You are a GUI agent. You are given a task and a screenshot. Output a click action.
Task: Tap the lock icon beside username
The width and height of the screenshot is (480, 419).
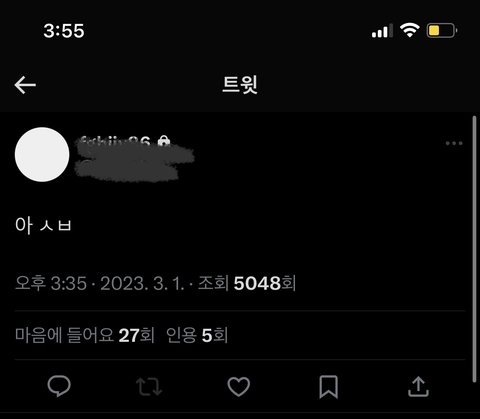[x=164, y=141]
